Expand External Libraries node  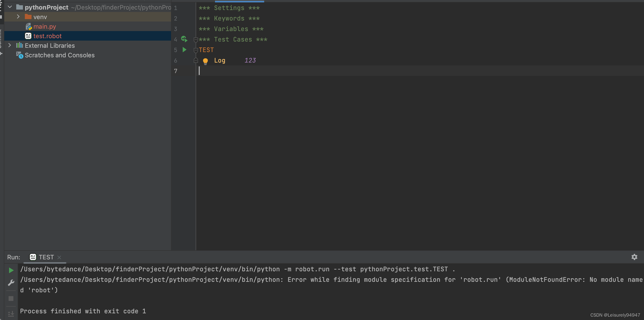pyautogui.click(x=10, y=45)
